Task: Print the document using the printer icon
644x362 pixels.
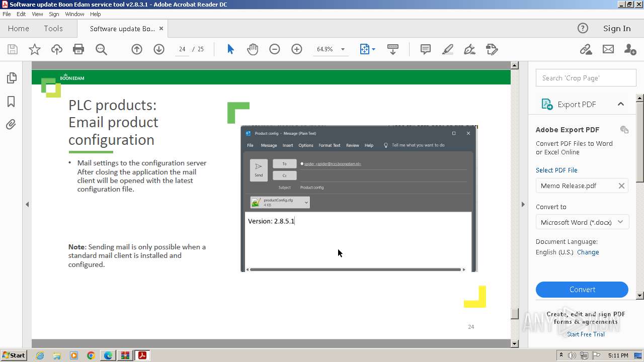Action: (x=78, y=49)
